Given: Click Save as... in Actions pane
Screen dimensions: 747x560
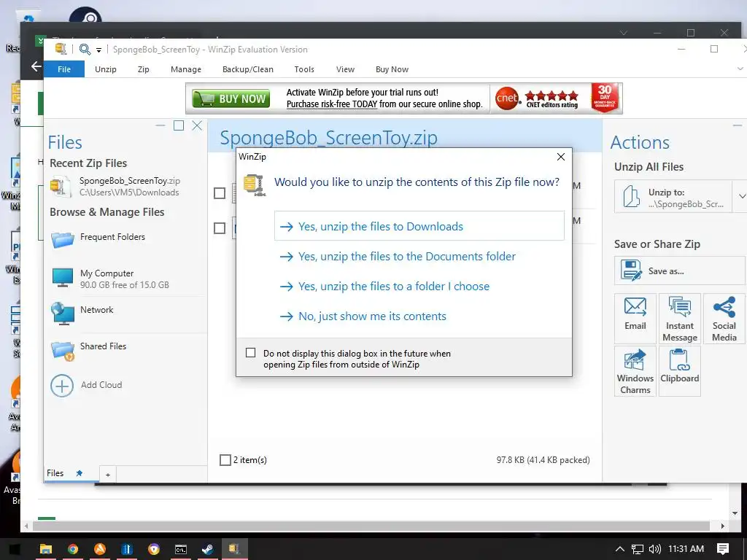Looking at the screenshot, I should point(680,271).
